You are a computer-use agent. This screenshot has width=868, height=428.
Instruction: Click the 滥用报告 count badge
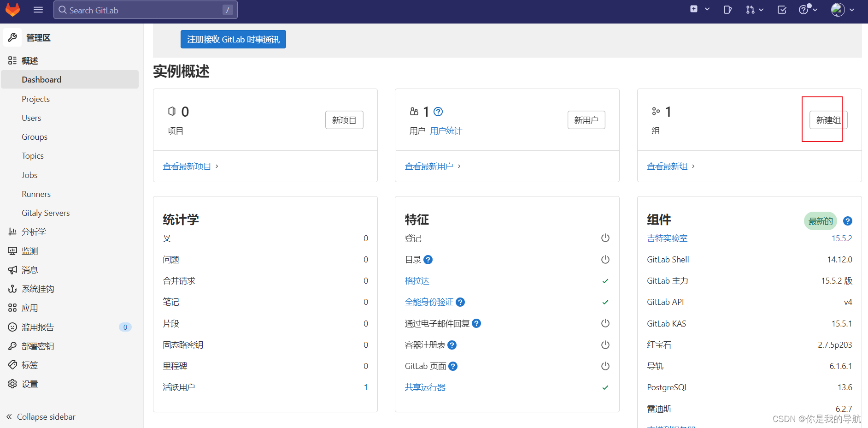[125, 327]
